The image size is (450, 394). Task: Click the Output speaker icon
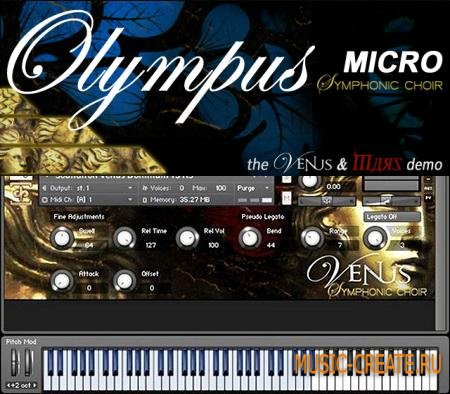click(45, 188)
